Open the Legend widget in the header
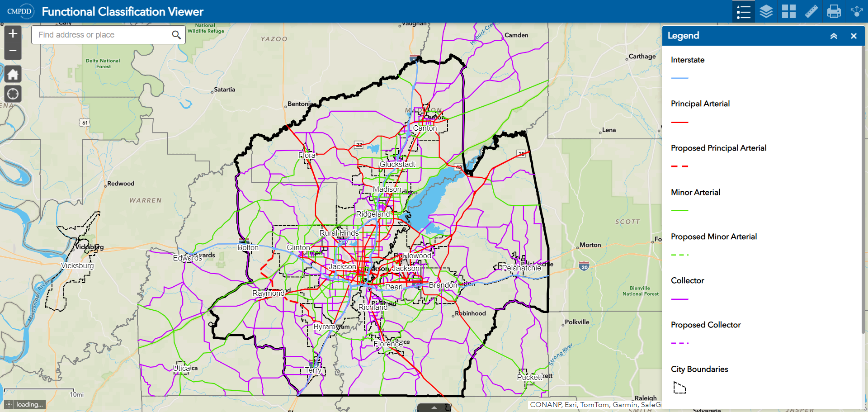The image size is (868, 412). [743, 11]
